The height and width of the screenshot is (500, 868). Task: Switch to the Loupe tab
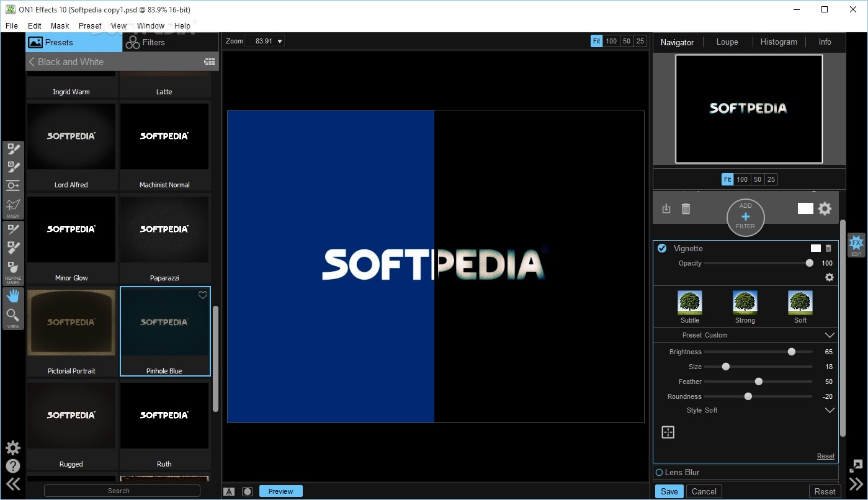tap(727, 42)
